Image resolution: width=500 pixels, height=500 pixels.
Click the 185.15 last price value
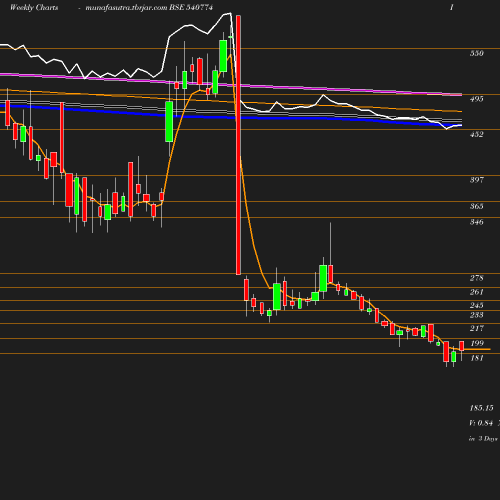pyautogui.click(x=481, y=408)
